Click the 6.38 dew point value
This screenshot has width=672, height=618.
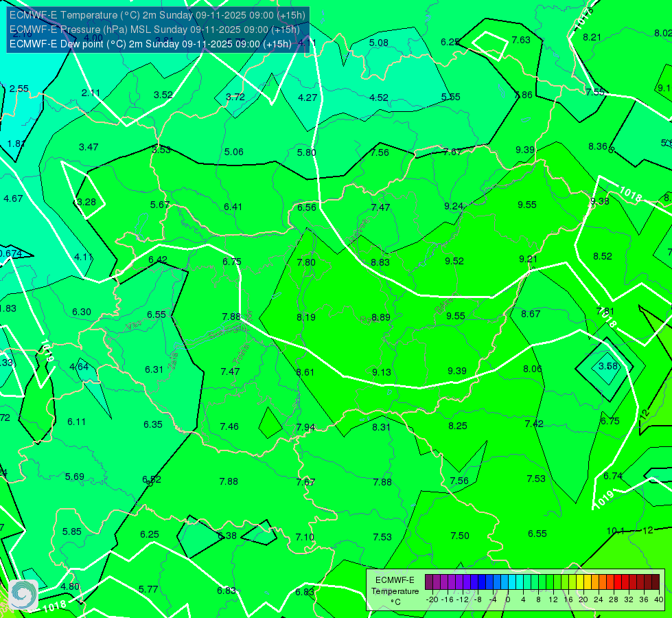coord(227,536)
